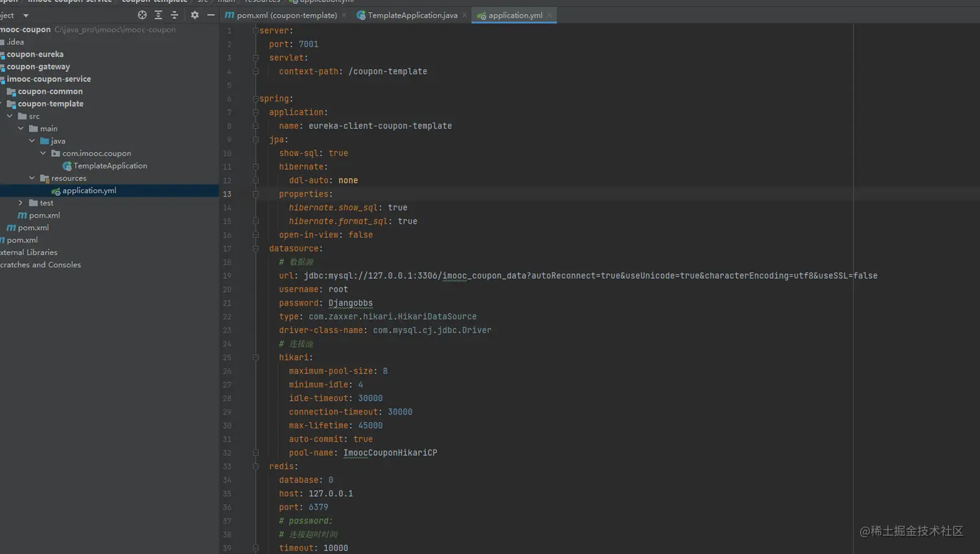Collapse the src folder

(x=10, y=116)
